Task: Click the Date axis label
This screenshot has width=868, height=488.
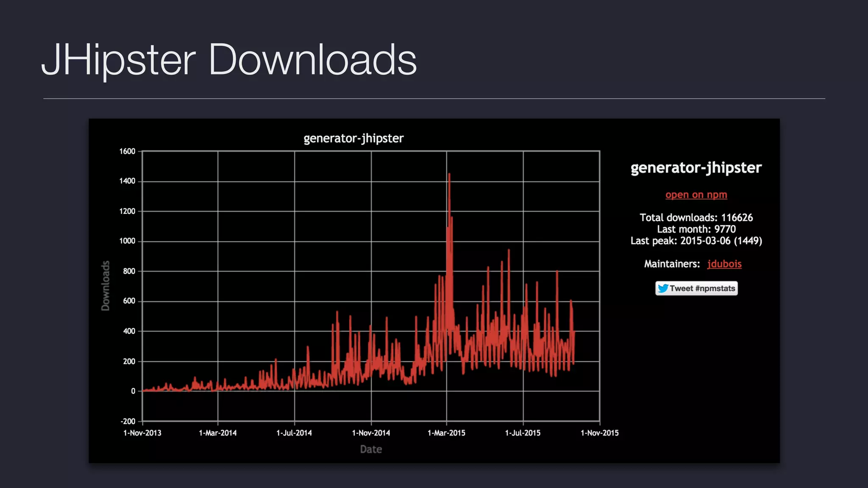Action: click(x=371, y=449)
